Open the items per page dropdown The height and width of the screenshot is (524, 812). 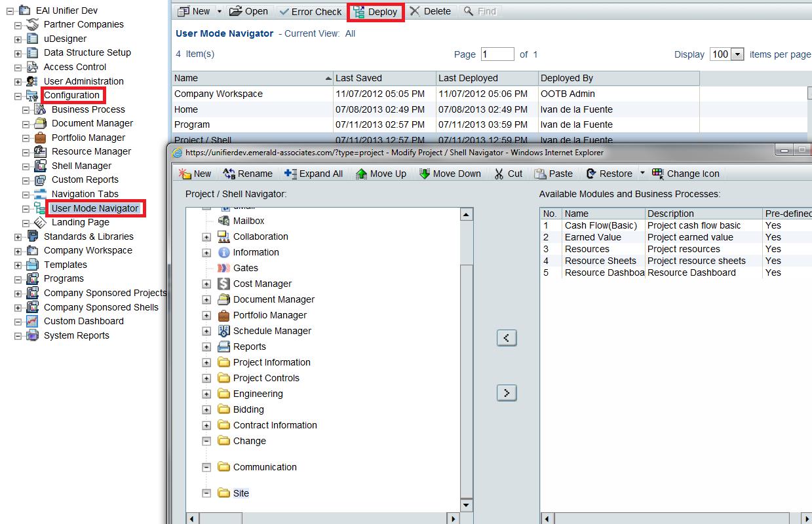[x=737, y=54]
